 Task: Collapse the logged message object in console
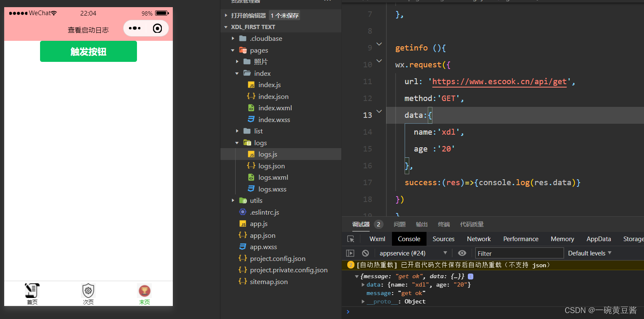click(x=357, y=276)
